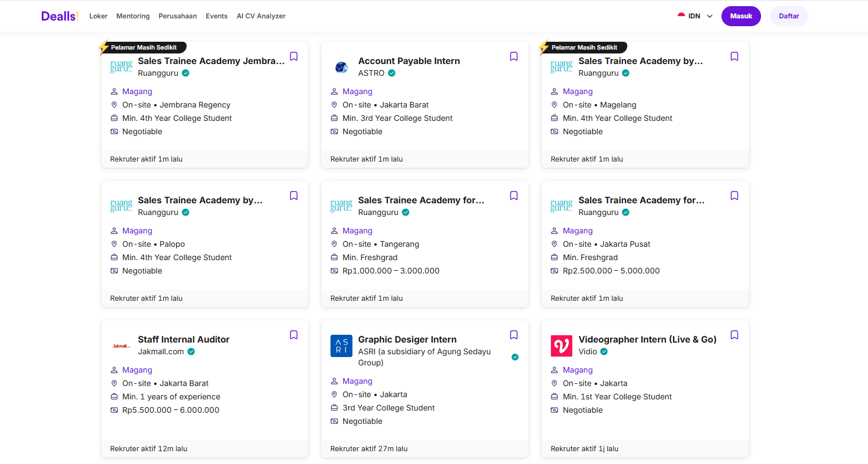Click 'Rp2.500.000 – 5.000.000' salary text
This screenshot has width=868, height=464.
pos(611,271)
